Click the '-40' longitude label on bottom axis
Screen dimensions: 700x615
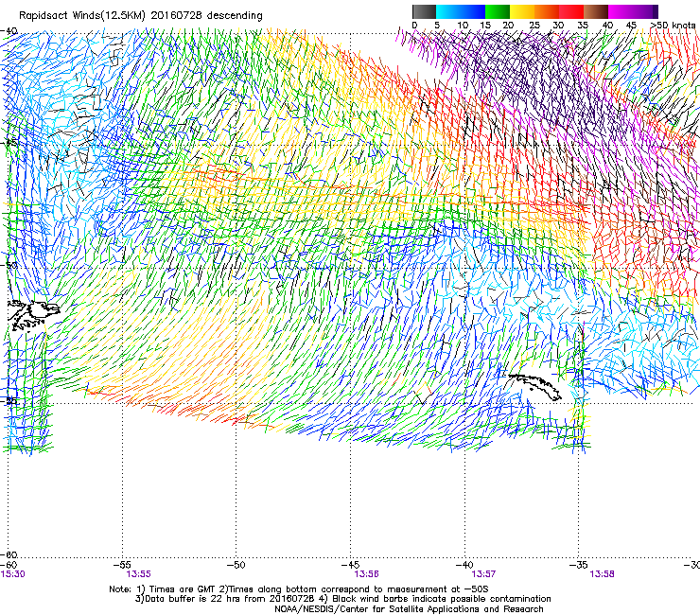coord(464,565)
